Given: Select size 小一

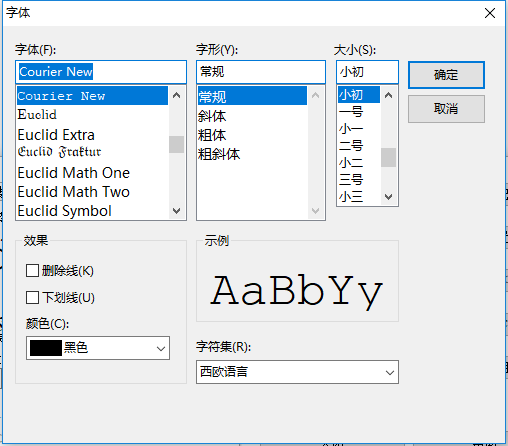Looking at the screenshot, I should 359,128.
